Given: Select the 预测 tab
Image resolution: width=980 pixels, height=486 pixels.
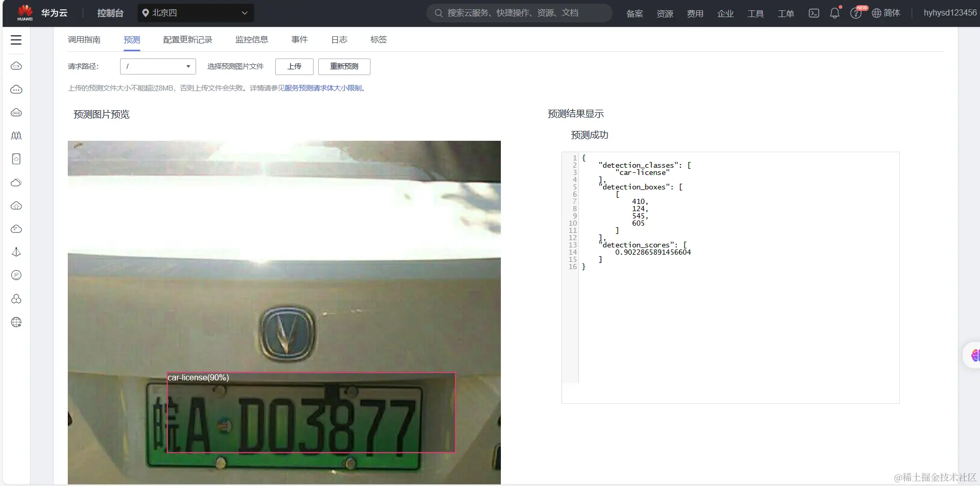Looking at the screenshot, I should coord(132,40).
